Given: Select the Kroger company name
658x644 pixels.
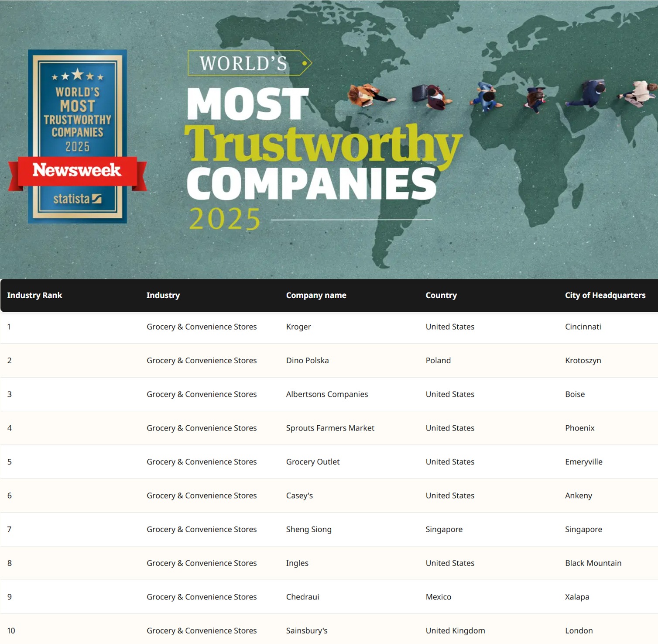Looking at the screenshot, I should click(298, 327).
